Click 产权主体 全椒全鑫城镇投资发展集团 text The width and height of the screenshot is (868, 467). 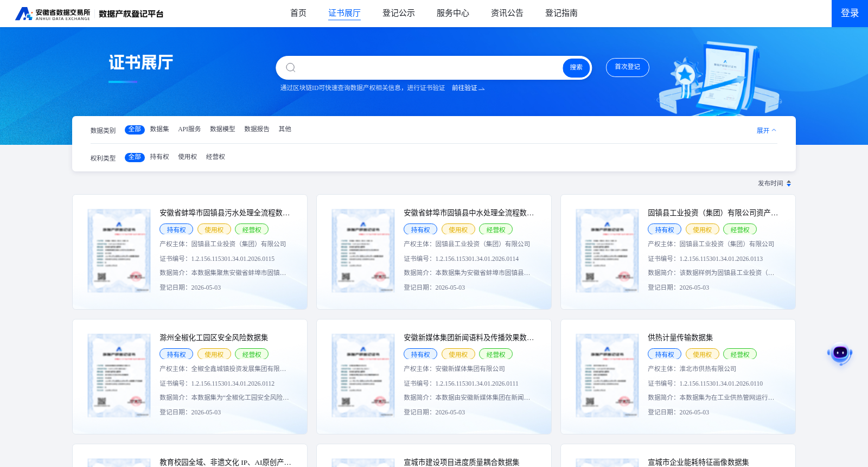point(223,369)
